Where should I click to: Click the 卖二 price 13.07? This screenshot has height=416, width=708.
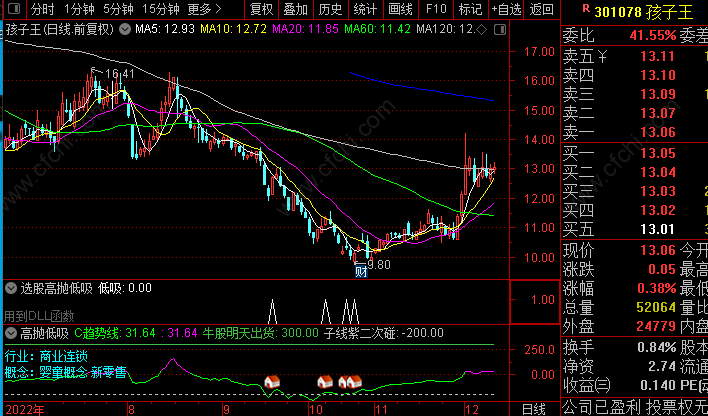(x=658, y=113)
